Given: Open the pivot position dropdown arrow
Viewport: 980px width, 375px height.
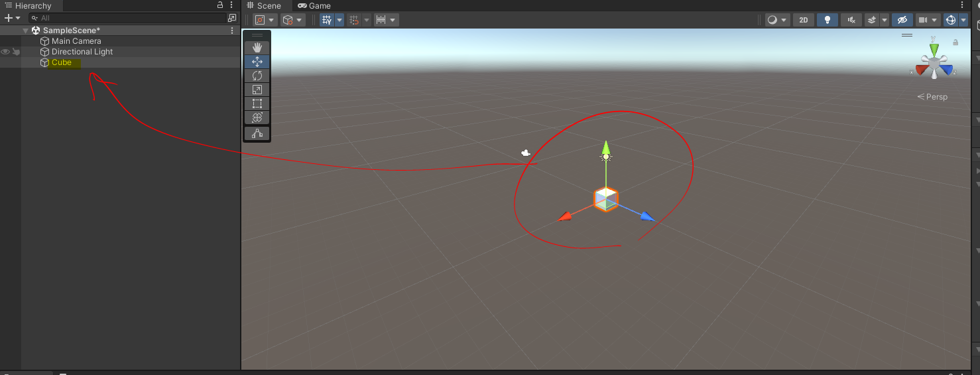Looking at the screenshot, I should click(273, 20).
